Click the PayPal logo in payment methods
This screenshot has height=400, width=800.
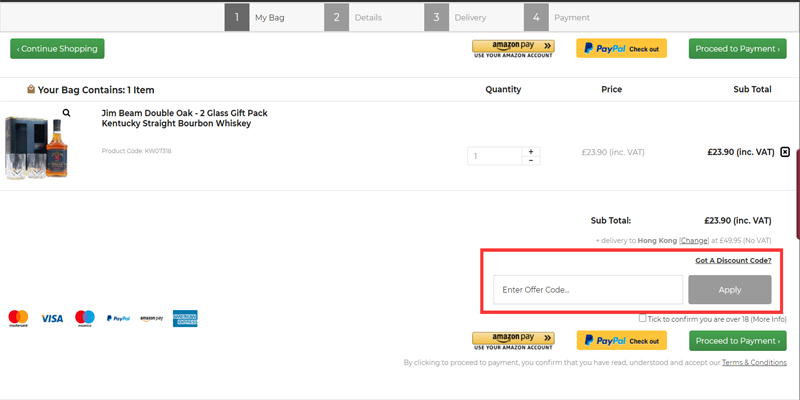click(118, 318)
